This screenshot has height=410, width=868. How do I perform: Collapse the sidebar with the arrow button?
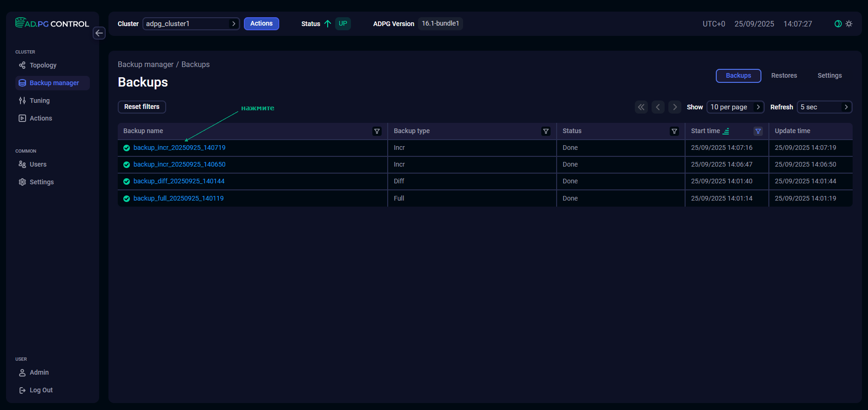pyautogui.click(x=99, y=33)
